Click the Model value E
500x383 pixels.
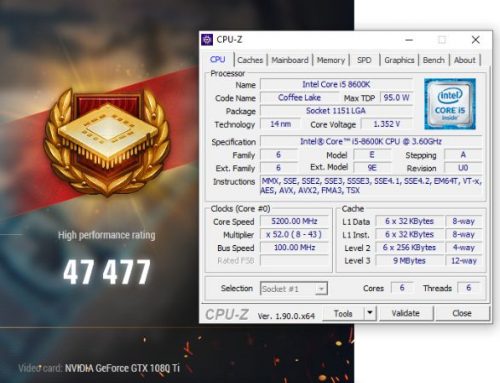[x=372, y=155]
